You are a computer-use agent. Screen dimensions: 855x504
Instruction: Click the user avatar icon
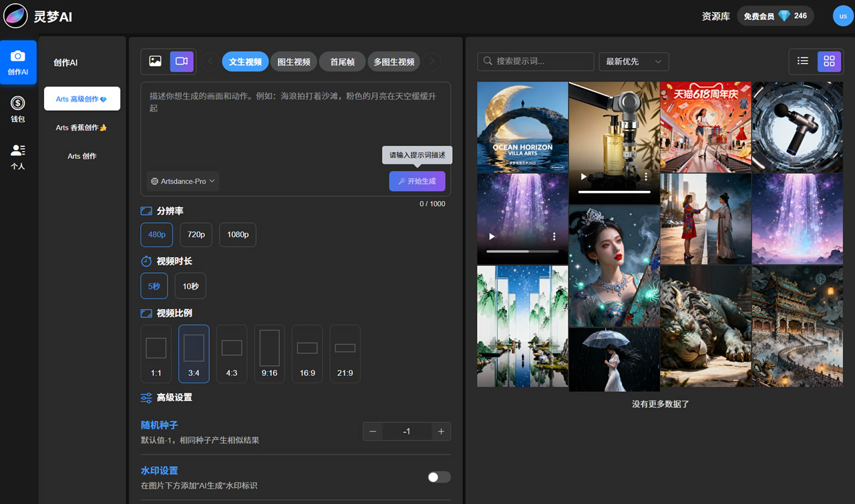(x=843, y=16)
